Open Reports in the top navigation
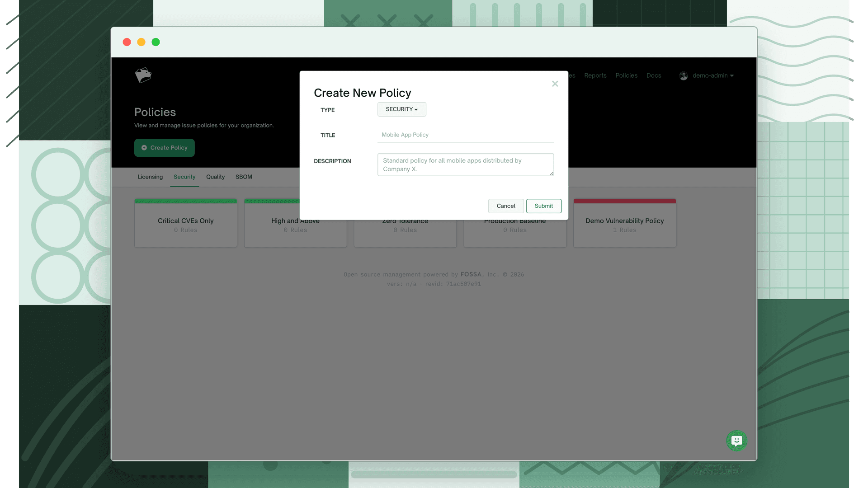The image size is (868, 488). click(x=595, y=75)
